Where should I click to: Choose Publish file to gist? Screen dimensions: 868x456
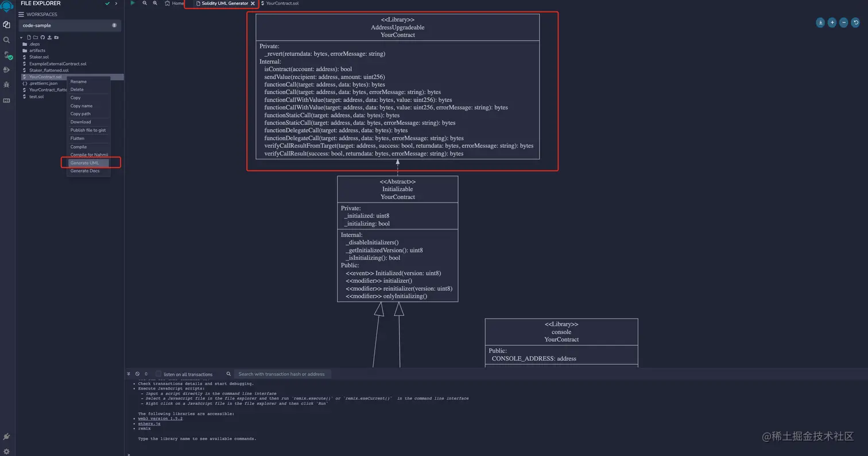tap(88, 130)
